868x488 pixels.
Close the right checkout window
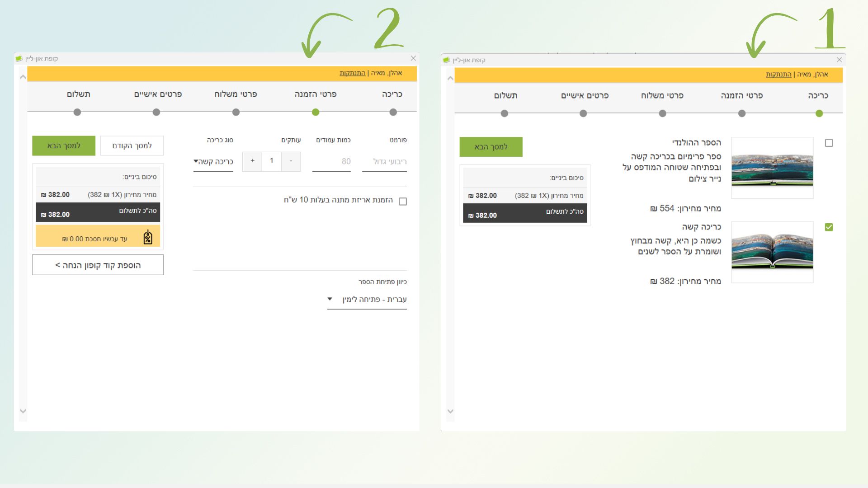click(839, 60)
